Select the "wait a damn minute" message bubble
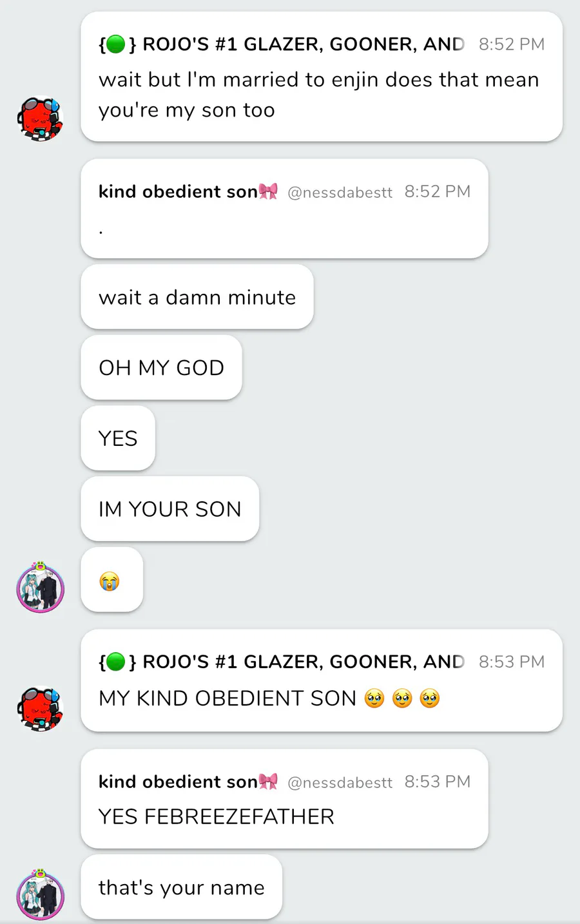Image resolution: width=580 pixels, height=924 pixels. tap(197, 297)
